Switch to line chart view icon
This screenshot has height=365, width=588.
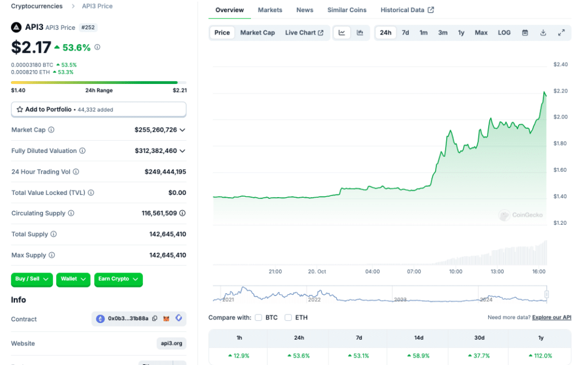(x=342, y=33)
